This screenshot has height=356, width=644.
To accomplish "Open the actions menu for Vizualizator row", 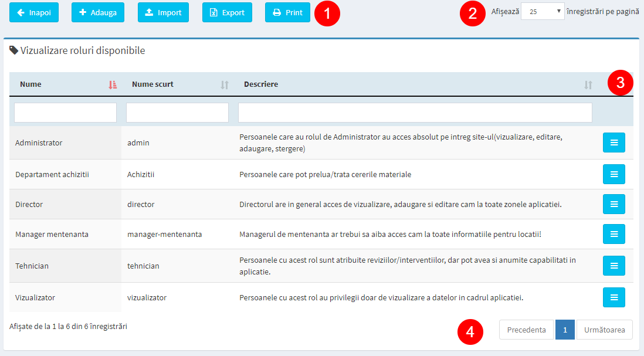I will [x=614, y=297].
